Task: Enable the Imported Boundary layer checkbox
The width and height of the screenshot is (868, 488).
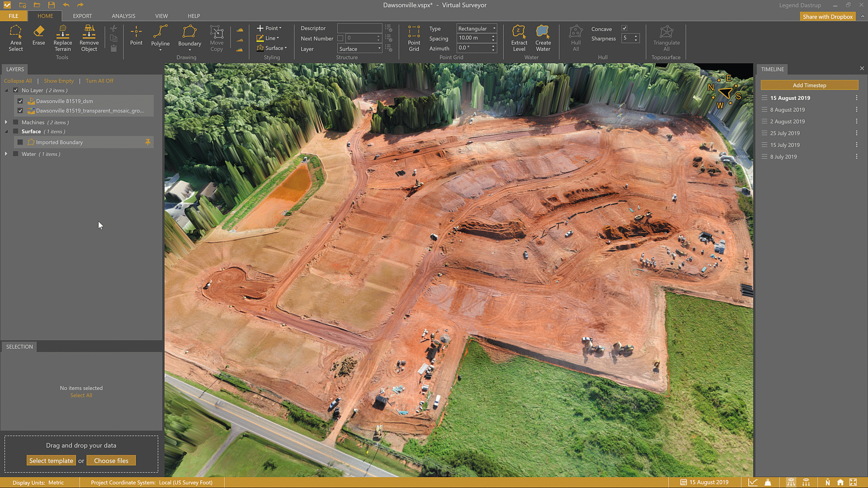Action: (x=20, y=142)
